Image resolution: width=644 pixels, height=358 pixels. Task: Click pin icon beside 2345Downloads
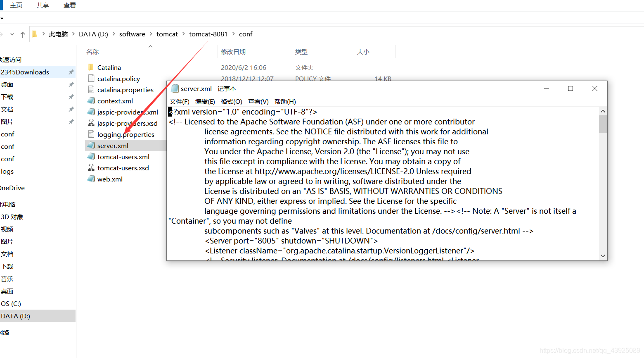tap(71, 72)
